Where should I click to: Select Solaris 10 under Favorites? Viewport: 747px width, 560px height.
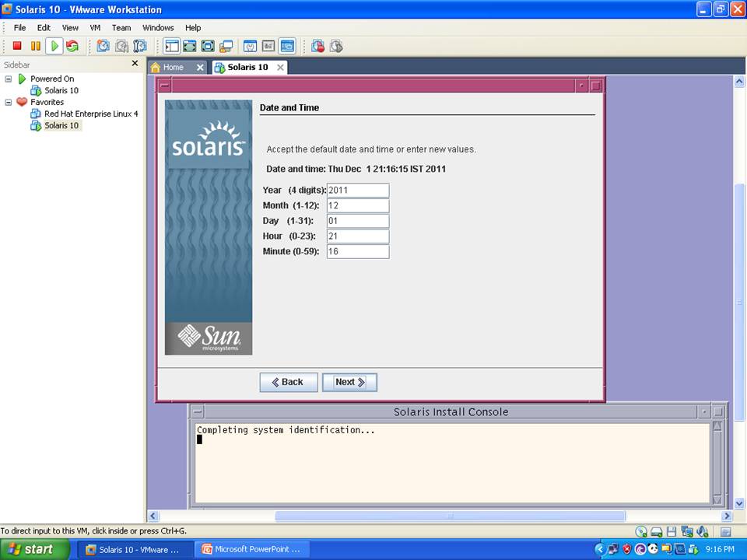[x=61, y=125]
